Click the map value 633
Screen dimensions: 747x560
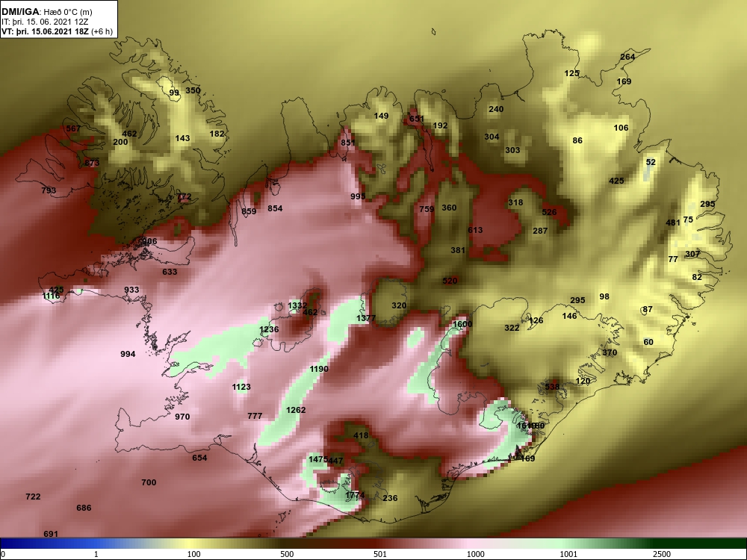[170, 272]
